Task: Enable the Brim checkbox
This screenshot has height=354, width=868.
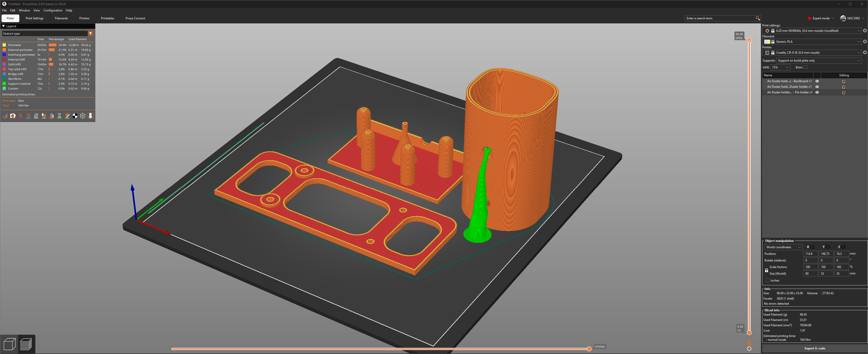Action: click(x=806, y=67)
